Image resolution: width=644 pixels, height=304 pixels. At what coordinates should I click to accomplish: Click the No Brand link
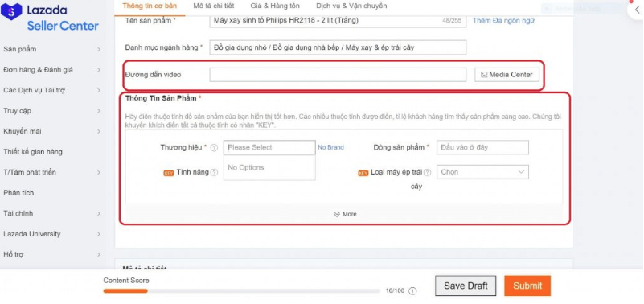click(330, 147)
